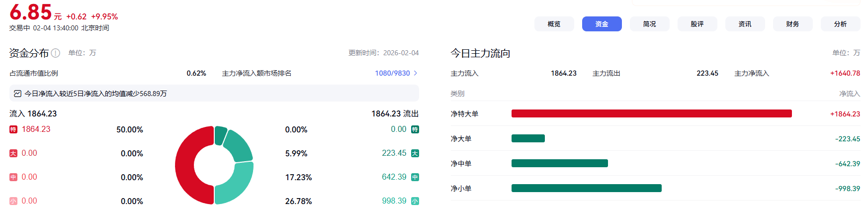
Task: Click the 642.39 medium-order outflow amount
Action: (x=394, y=177)
